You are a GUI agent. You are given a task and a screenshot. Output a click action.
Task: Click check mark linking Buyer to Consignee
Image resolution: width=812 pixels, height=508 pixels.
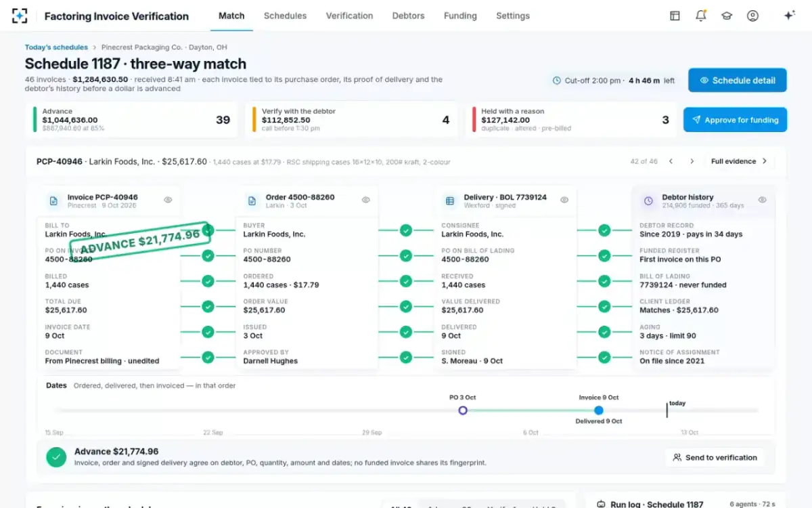click(406, 230)
